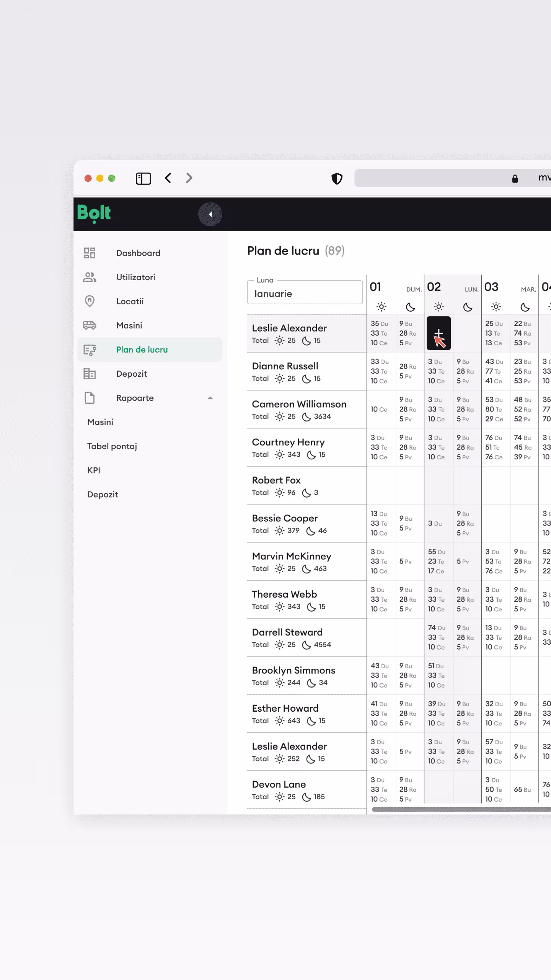Image resolution: width=551 pixels, height=980 pixels.
Task: Click moon total icon in Cameron Williamson row
Action: (306, 417)
